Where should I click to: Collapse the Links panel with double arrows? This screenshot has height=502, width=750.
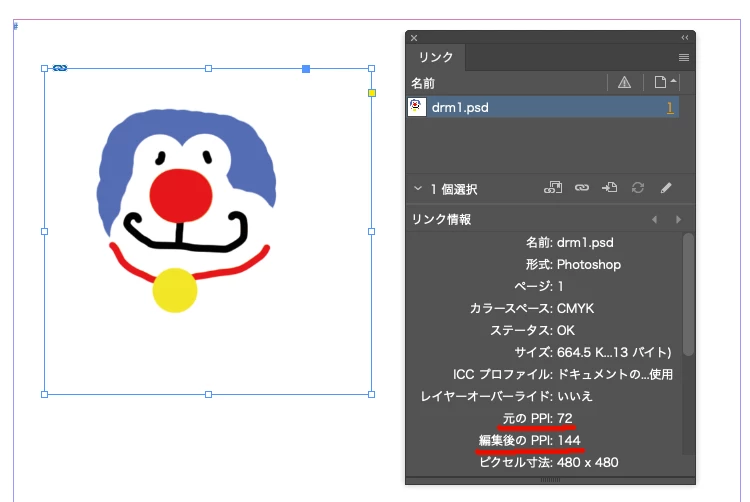684,37
